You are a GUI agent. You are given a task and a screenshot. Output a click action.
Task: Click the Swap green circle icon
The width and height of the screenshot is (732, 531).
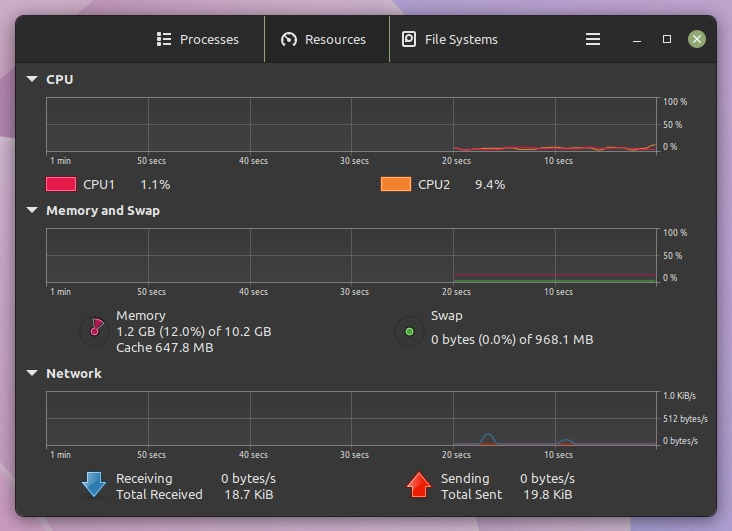[409, 332]
